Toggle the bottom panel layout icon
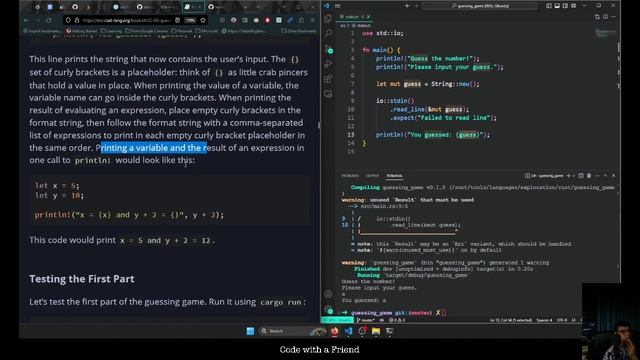The height and width of the screenshot is (360, 640). (x=557, y=6)
